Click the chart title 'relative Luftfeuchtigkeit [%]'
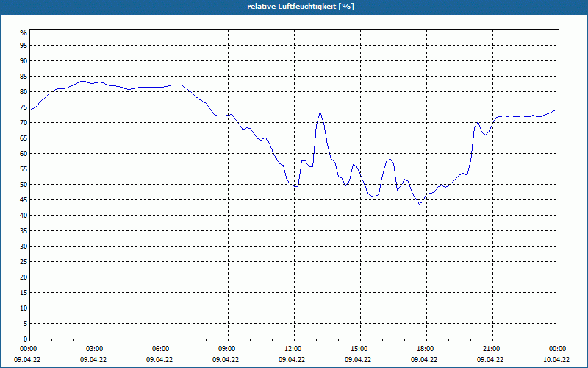588x368 pixels. point(301,7)
